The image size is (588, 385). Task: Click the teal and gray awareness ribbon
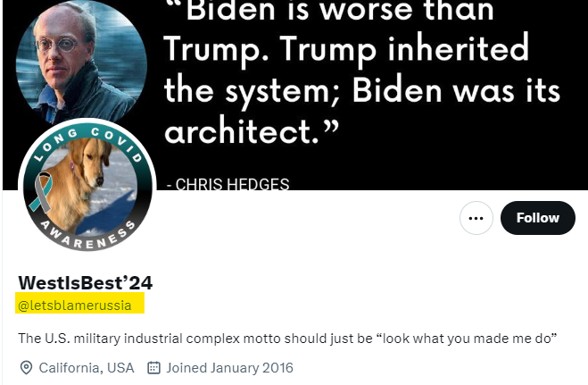point(40,193)
